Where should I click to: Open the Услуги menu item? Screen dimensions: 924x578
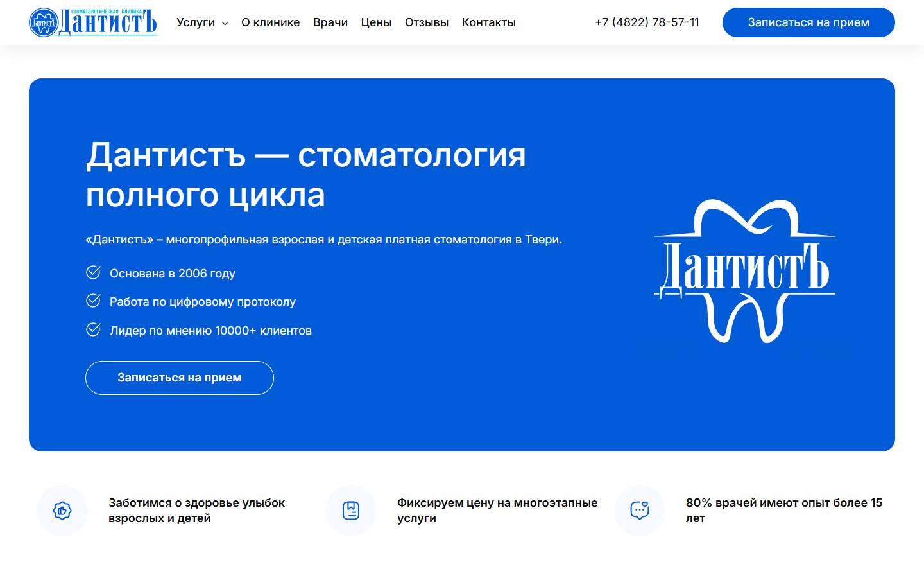point(196,22)
